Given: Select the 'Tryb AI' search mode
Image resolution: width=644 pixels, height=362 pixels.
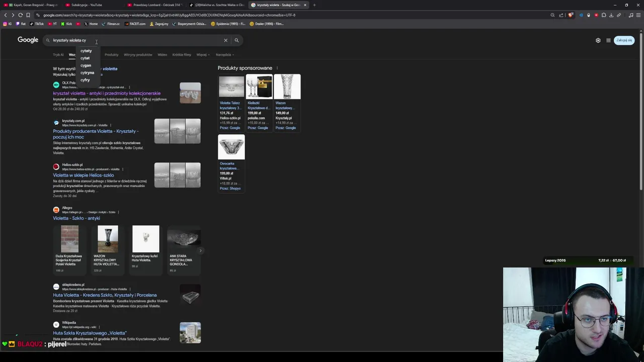Looking at the screenshot, I should 58,55.
